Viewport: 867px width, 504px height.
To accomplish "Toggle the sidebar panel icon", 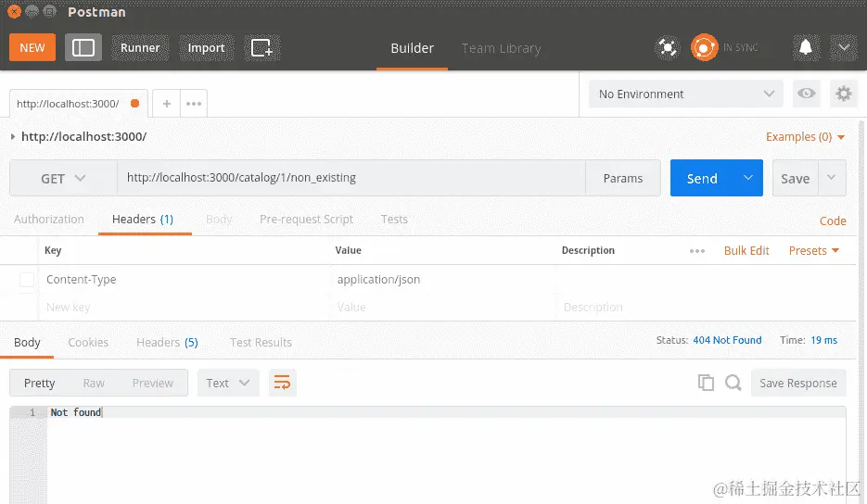I will tap(83, 47).
